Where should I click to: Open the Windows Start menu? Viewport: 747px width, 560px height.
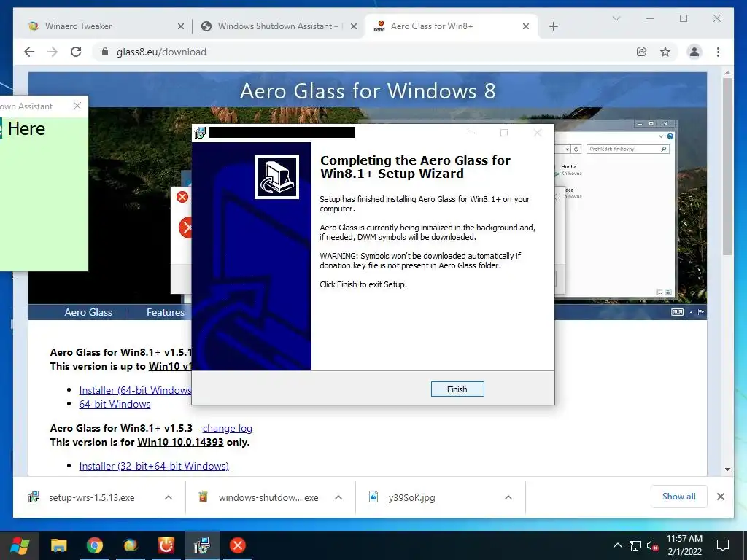pos(20,545)
